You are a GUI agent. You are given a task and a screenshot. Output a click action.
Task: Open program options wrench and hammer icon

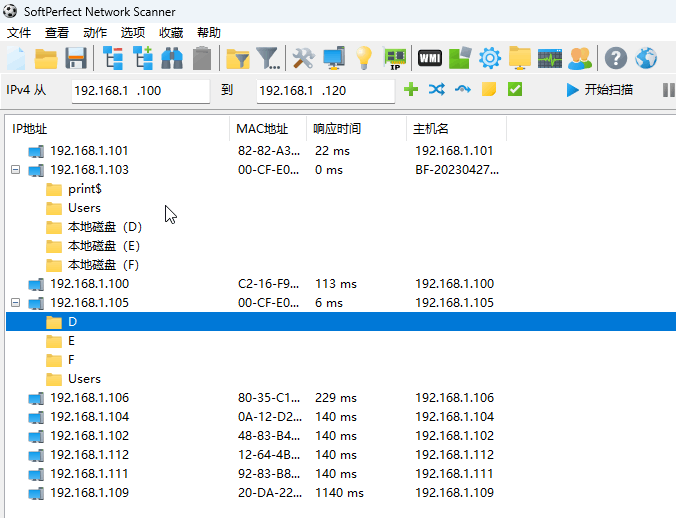tap(304, 58)
